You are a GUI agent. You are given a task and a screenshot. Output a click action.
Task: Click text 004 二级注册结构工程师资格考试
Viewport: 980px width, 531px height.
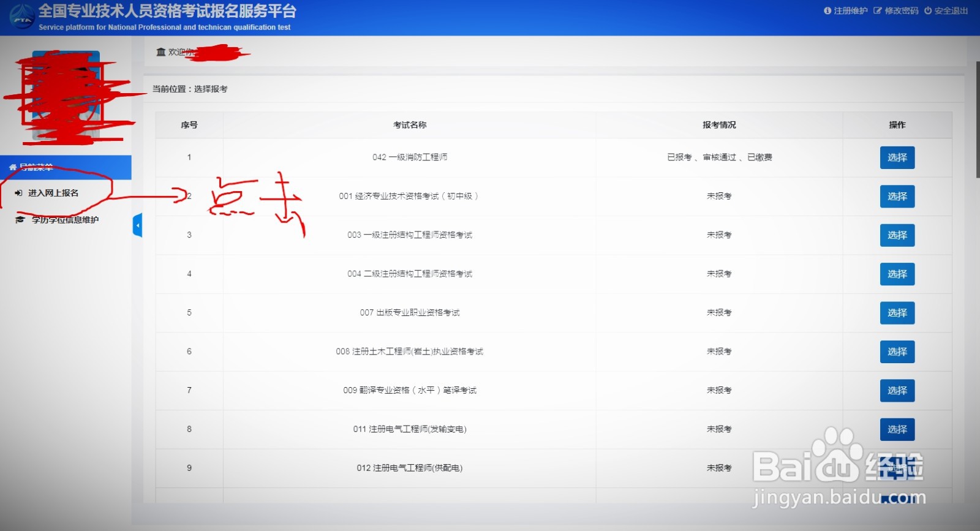point(410,274)
